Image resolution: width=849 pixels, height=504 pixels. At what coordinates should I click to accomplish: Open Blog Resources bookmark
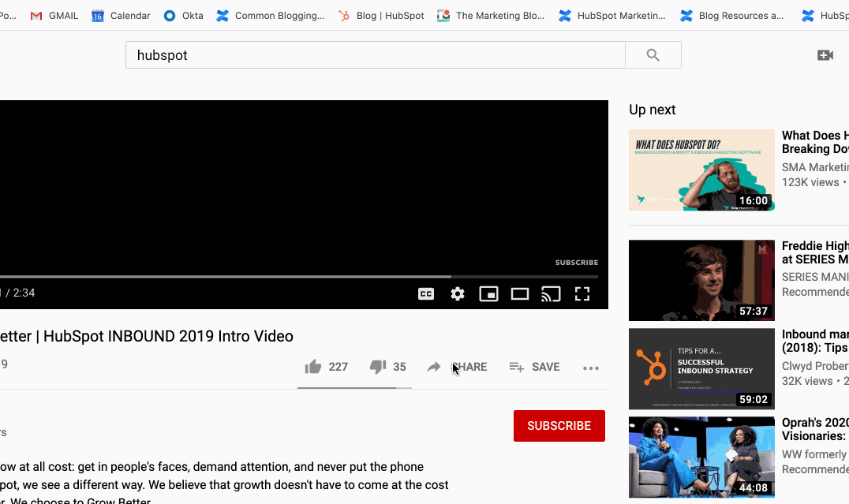tap(732, 16)
